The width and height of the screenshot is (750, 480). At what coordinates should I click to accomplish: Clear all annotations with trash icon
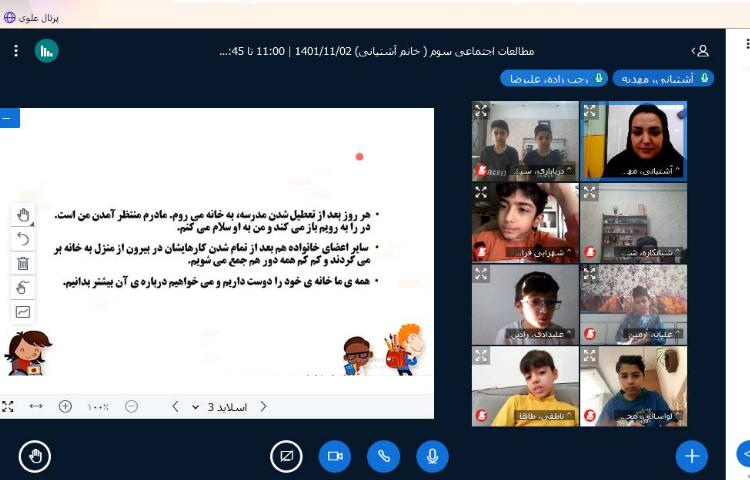pyautogui.click(x=22, y=263)
